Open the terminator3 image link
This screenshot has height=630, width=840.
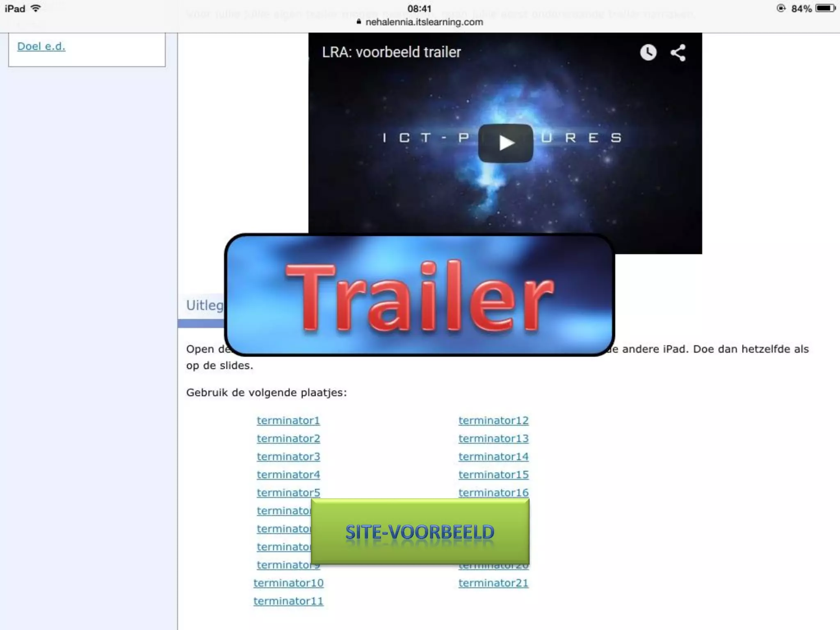(x=288, y=457)
